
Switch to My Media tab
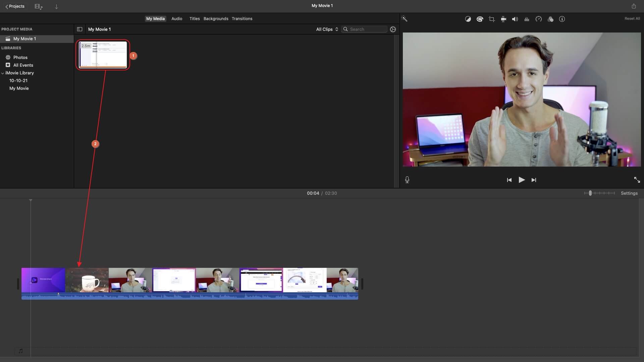155,19
